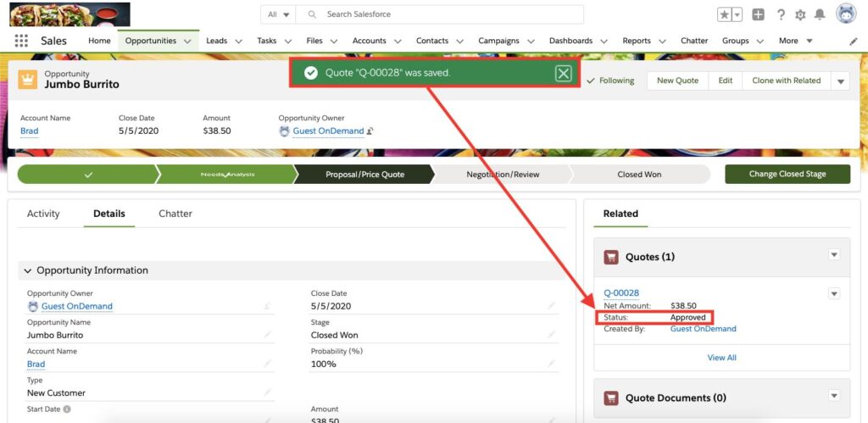Open Quote Documents related list dropdown
Viewport: 868px width, 423px height.
click(834, 395)
